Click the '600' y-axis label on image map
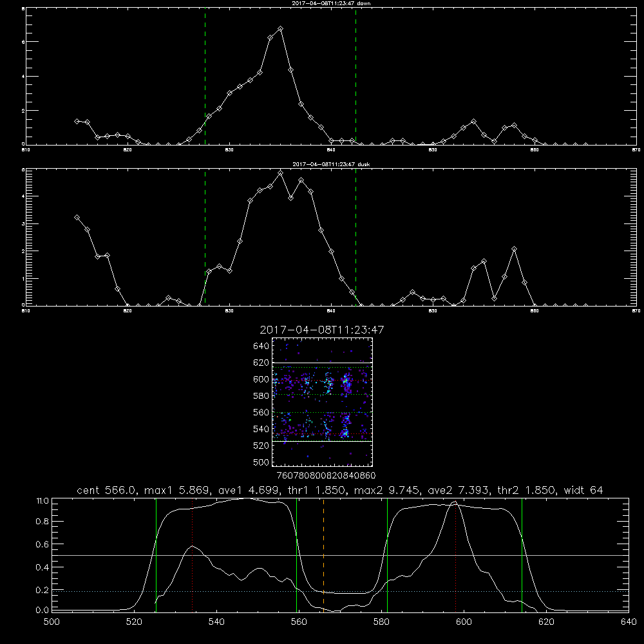The width and height of the screenshot is (644, 644). [261, 379]
